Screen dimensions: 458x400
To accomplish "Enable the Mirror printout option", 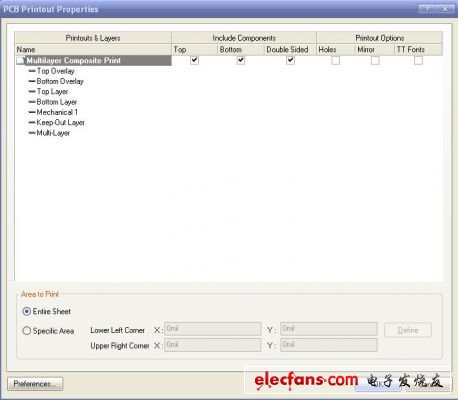I will click(375, 60).
